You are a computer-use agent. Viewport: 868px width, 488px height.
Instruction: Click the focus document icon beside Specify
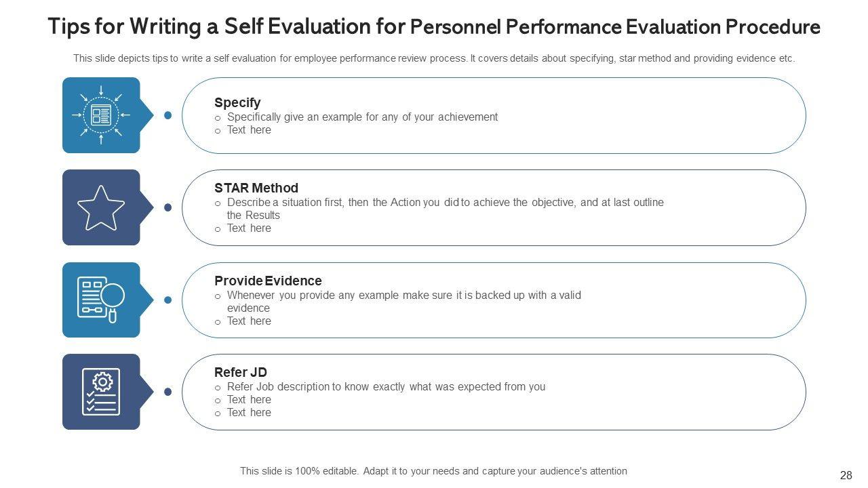pos(101,115)
